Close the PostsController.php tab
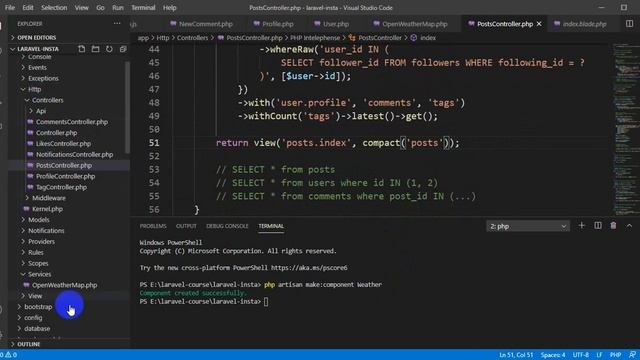 [x=539, y=24]
